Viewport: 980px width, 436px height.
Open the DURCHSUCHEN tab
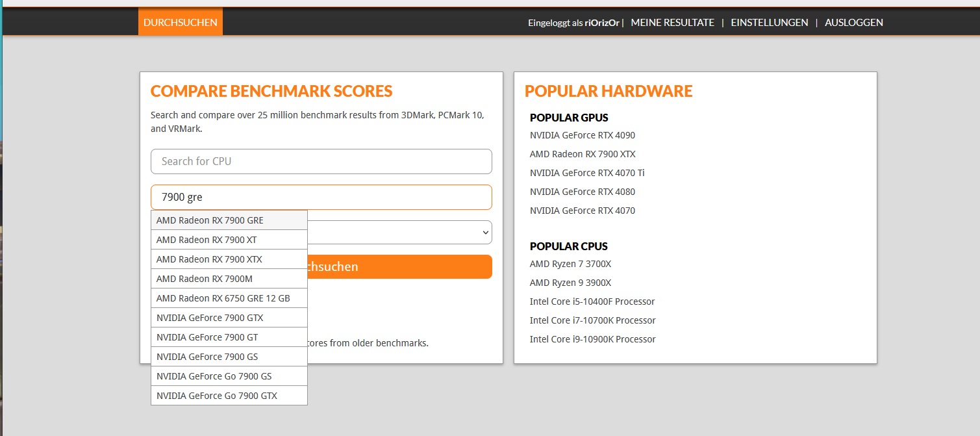click(181, 22)
